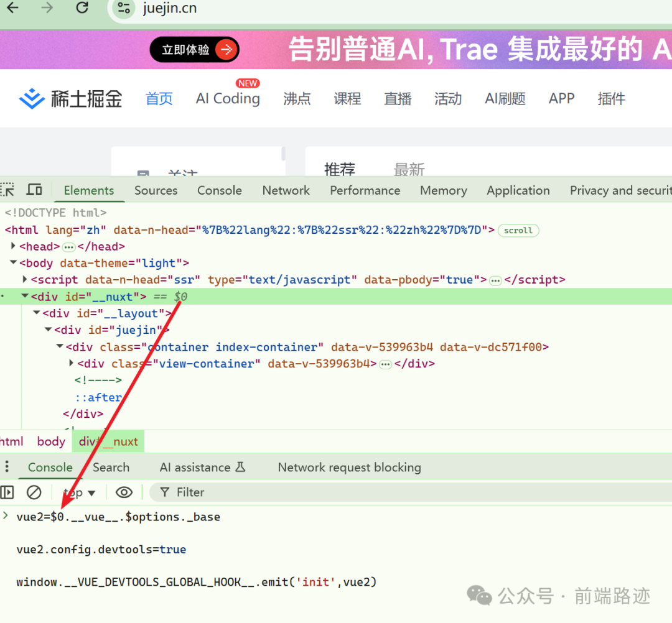The width and height of the screenshot is (672, 623).
Task: Select the Sources DevTools tab
Action: pos(156,190)
